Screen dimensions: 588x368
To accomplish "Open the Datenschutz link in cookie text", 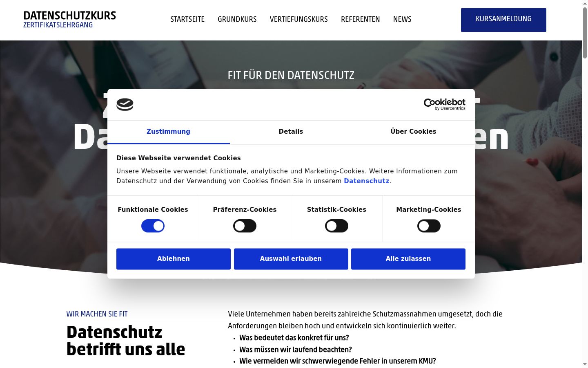I will (367, 181).
